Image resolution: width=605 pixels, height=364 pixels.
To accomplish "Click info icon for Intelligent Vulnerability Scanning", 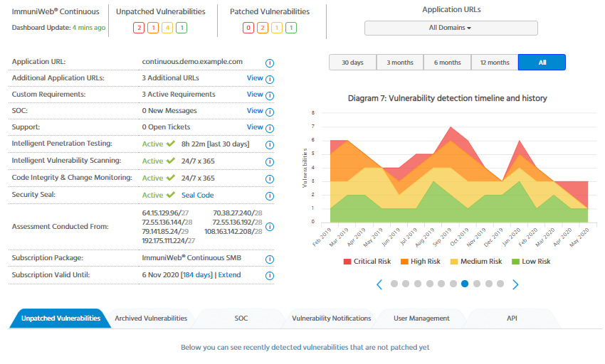I will pyautogui.click(x=270, y=162).
